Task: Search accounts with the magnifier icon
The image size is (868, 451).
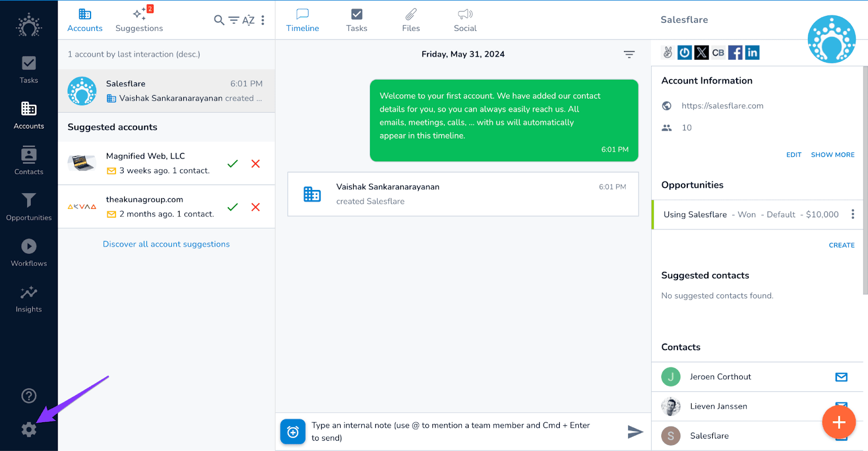Action: coord(219,20)
